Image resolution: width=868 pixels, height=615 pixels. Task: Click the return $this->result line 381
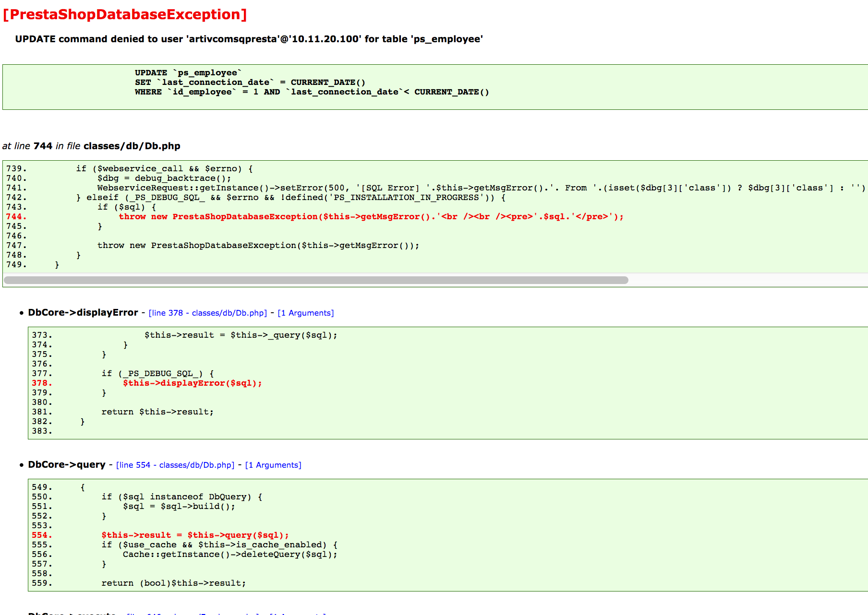pos(157,412)
